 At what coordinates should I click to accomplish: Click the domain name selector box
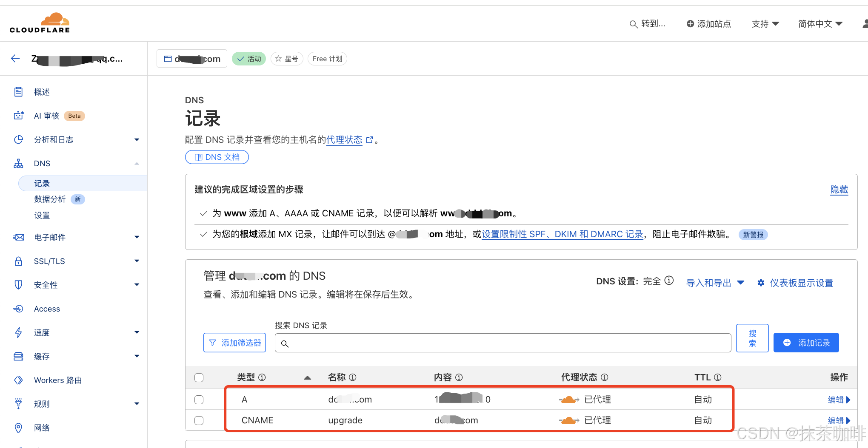click(192, 59)
